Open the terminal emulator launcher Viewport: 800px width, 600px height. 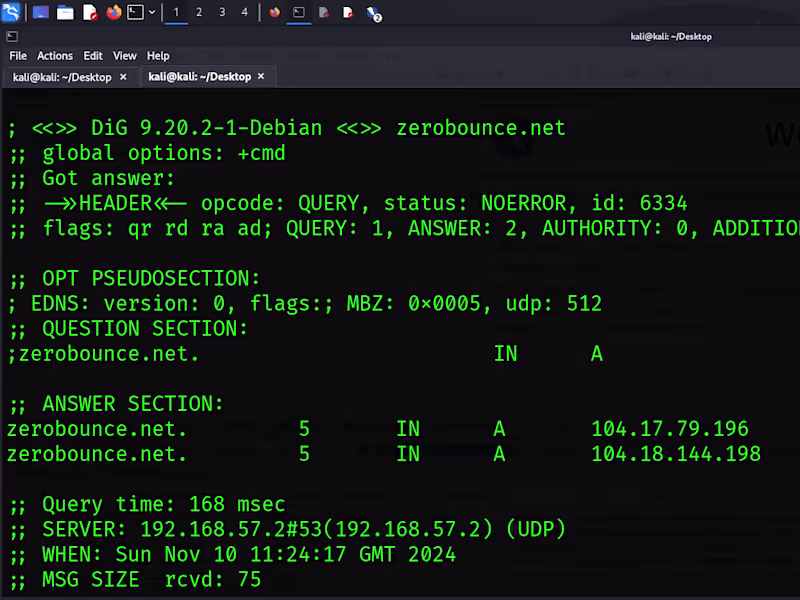click(x=135, y=12)
